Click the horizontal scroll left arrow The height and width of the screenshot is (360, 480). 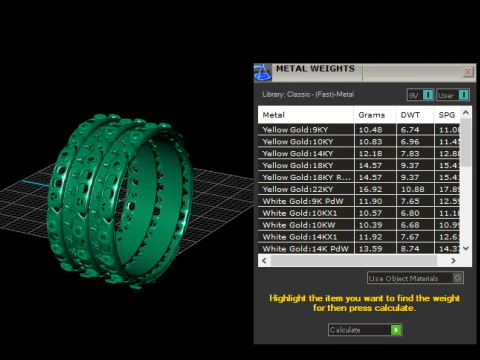(264, 261)
